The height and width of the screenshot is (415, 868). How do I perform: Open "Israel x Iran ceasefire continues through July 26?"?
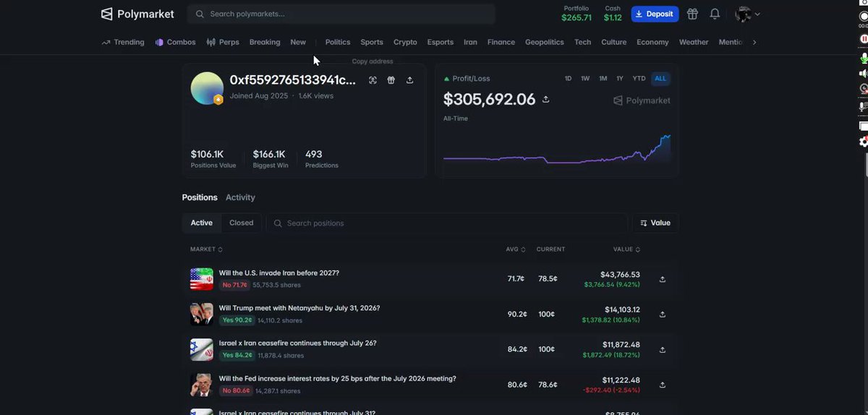pos(298,343)
